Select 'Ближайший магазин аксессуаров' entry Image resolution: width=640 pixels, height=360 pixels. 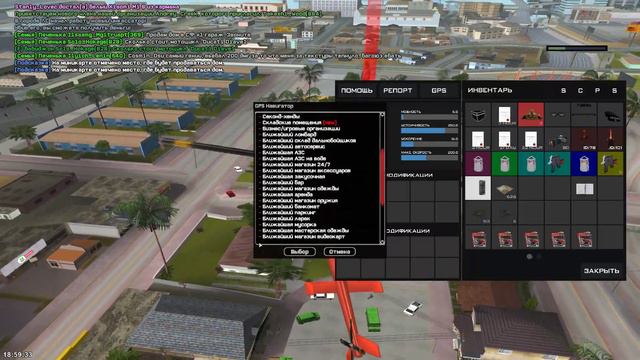[x=306, y=171]
